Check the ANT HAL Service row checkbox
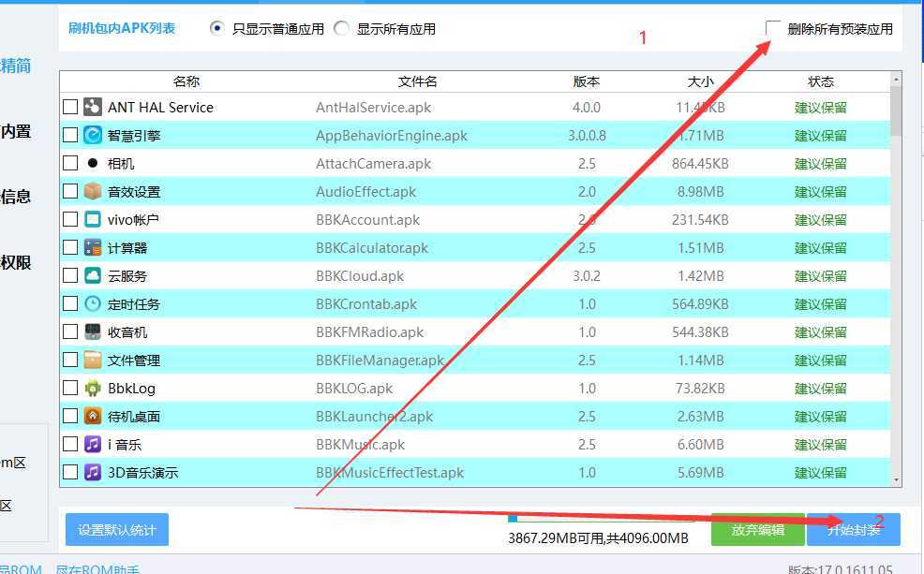This screenshot has height=574, width=924. pos(70,107)
